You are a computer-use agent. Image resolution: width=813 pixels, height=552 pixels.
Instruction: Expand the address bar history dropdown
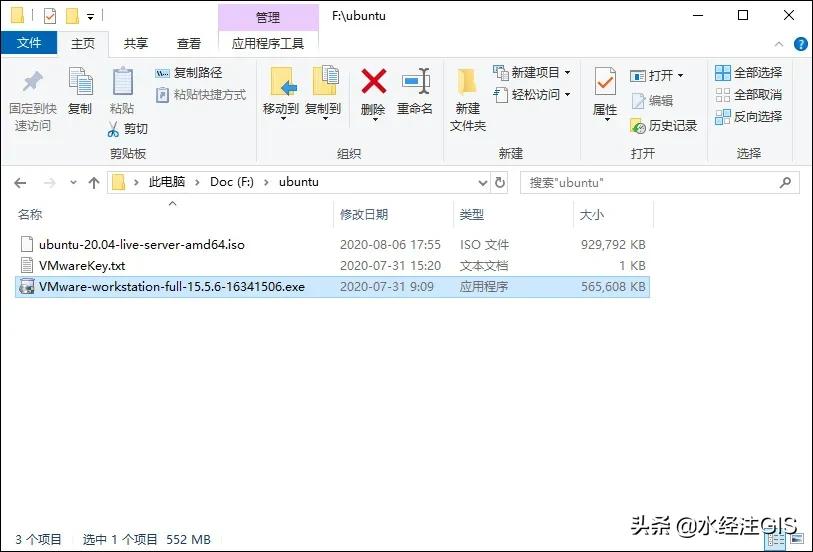coord(483,183)
